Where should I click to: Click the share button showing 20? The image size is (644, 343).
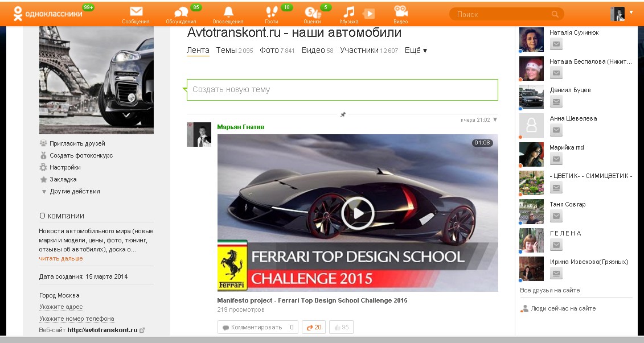(314, 327)
